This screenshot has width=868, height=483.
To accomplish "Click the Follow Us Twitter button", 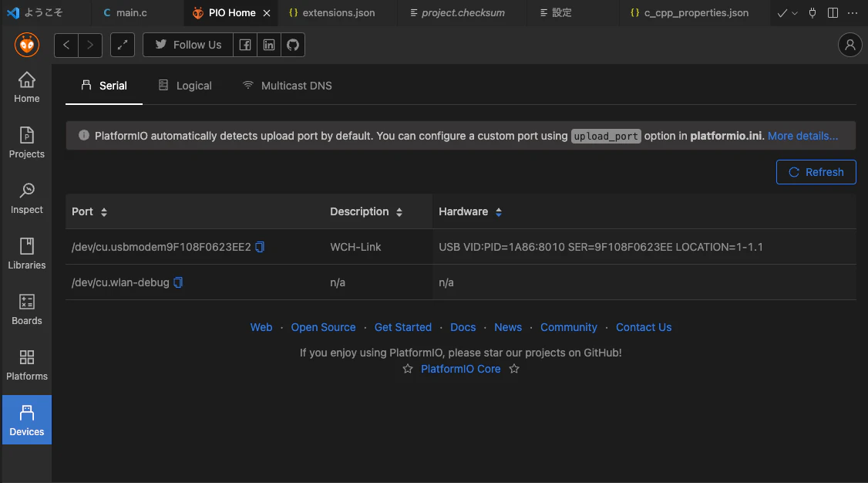I will tap(187, 45).
